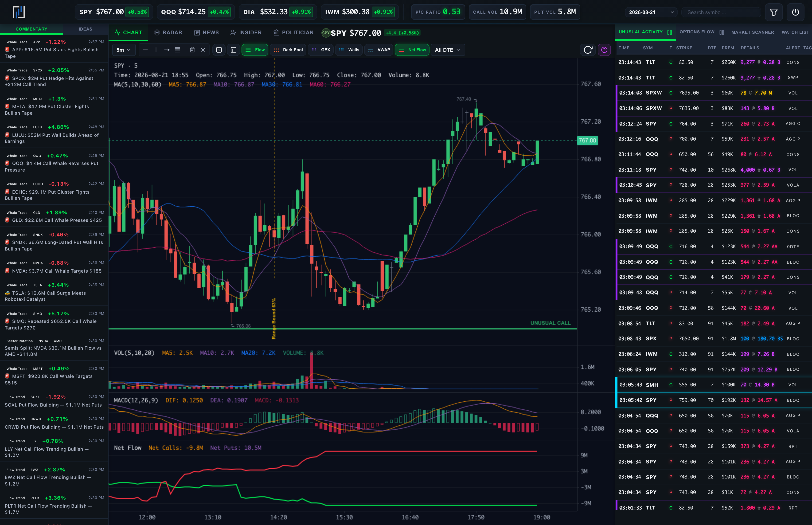812x525 pixels.
Task: Click the Range Bound 63% vertical marker
Action: pos(274,318)
